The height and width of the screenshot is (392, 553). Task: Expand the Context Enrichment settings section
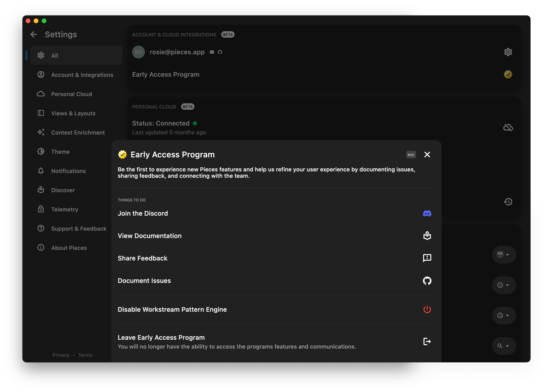click(78, 132)
